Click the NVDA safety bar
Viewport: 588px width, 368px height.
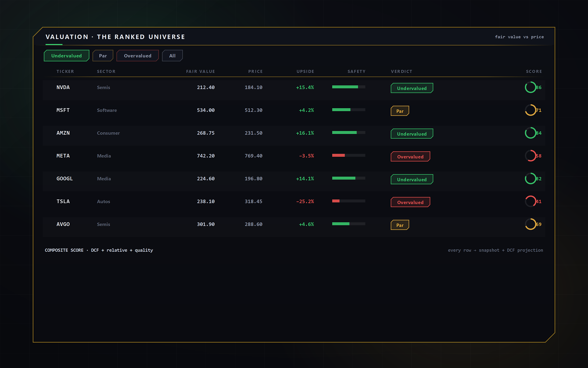coord(349,87)
